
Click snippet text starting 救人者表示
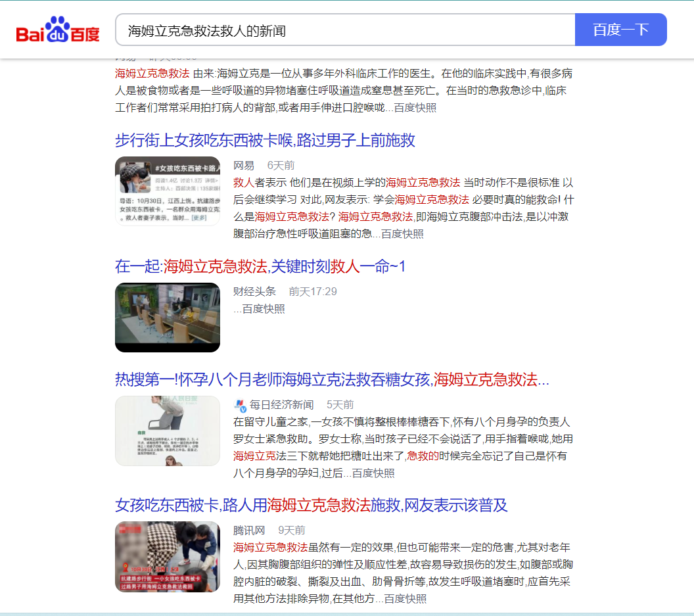pyautogui.click(x=404, y=208)
